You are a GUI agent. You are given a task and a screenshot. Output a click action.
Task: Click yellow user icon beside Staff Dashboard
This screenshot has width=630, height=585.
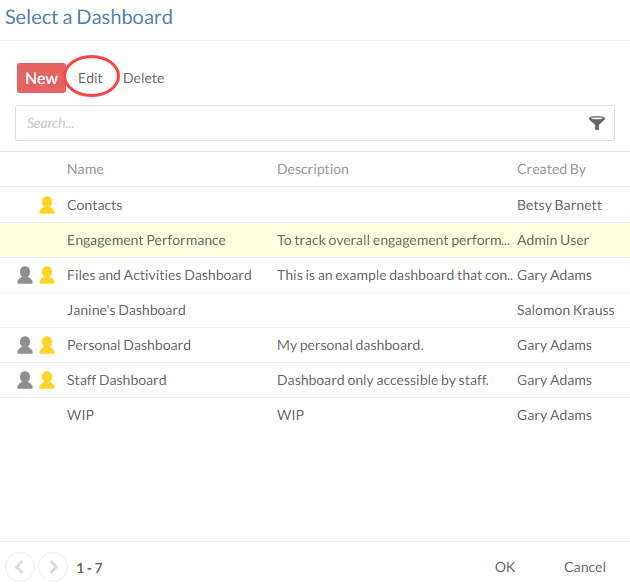point(46,380)
